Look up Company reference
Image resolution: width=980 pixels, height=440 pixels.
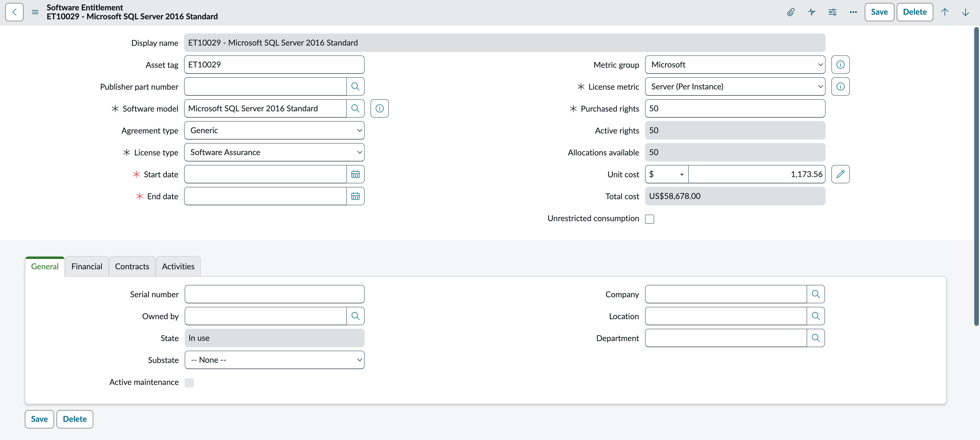pos(816,294)
